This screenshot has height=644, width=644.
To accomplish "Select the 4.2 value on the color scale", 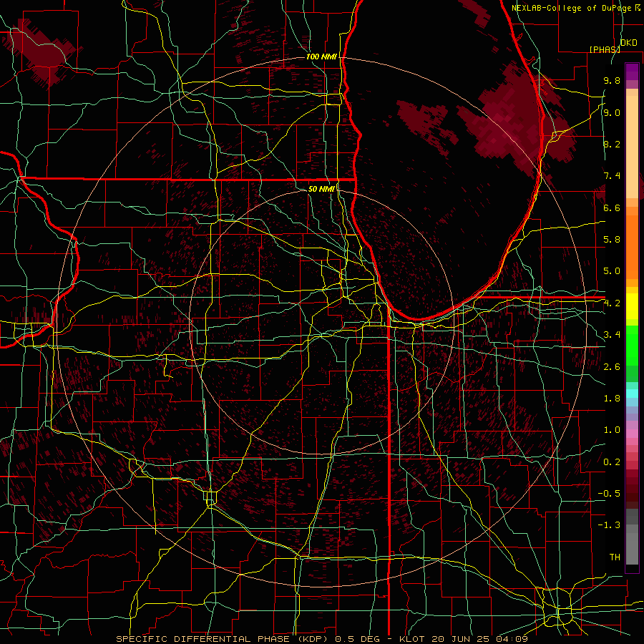I will (x=612, y=303).
